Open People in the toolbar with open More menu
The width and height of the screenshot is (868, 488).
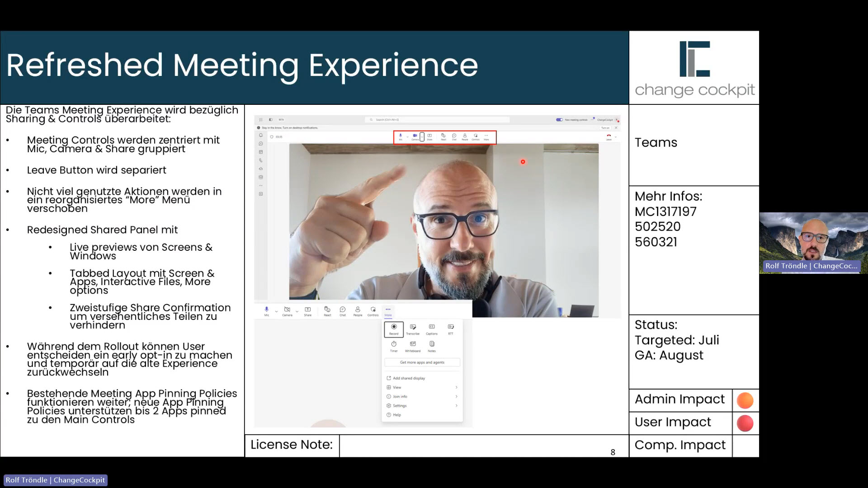[x=358, y=311]
